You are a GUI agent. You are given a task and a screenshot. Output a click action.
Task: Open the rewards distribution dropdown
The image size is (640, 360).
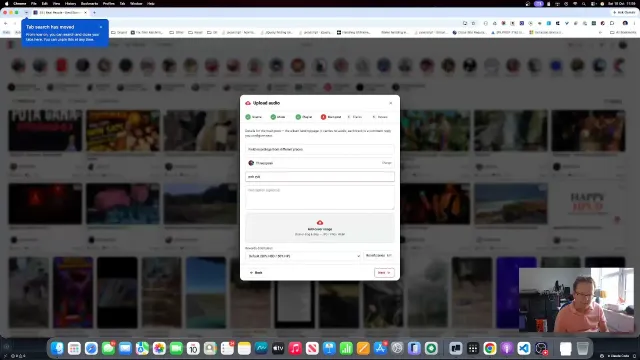tap(303, 256)
